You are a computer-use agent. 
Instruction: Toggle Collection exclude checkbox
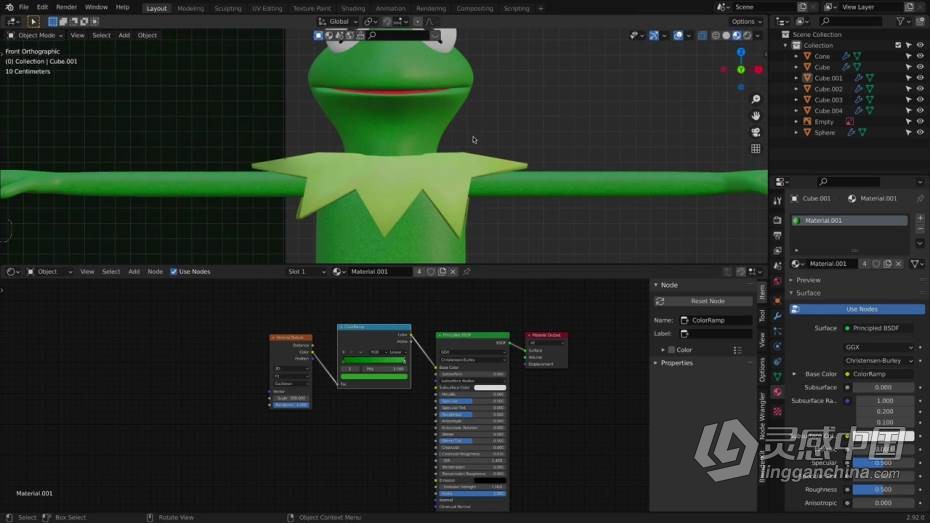[898, 45]
